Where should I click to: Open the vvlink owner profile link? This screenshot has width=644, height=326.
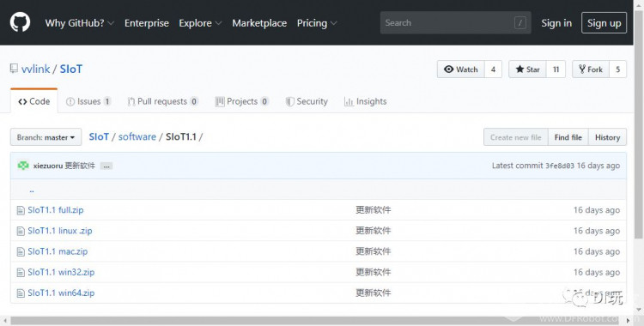pyautogui.click(x=36, y=69)
